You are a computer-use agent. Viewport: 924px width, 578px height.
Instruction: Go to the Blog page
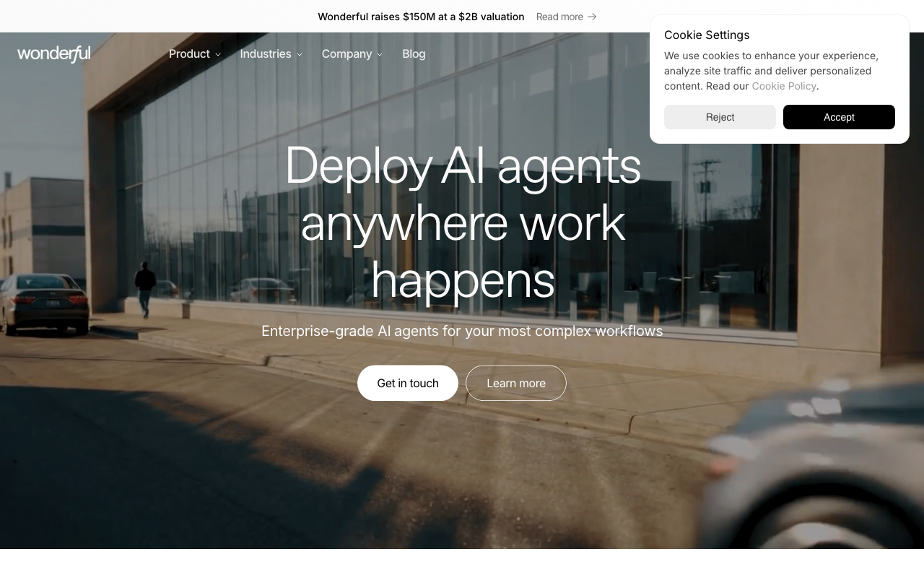pyautogui.click(x=414, y=54)
